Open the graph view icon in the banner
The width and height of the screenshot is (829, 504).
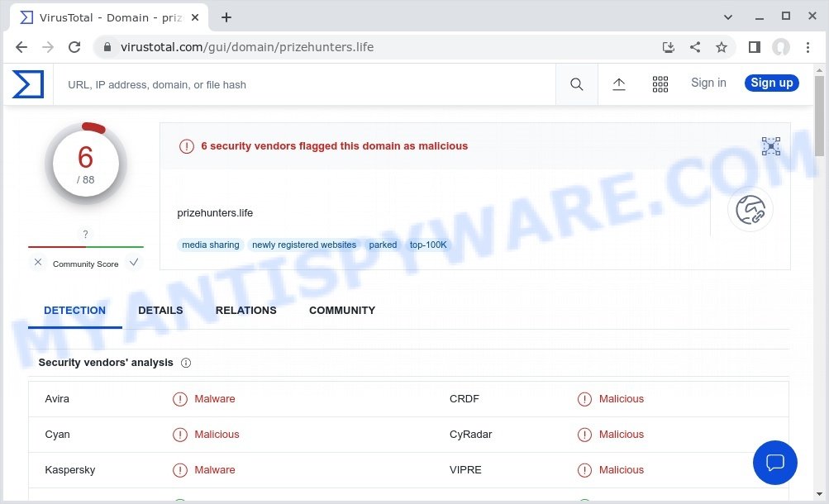pyautogui.click(x=771, y=146)
